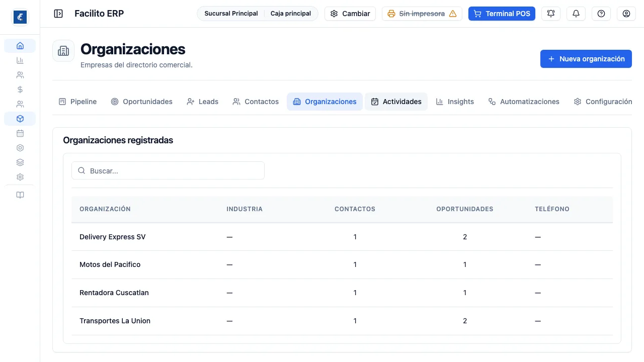
Task: Focus the Buscar search field
Action: click(168, 170)
